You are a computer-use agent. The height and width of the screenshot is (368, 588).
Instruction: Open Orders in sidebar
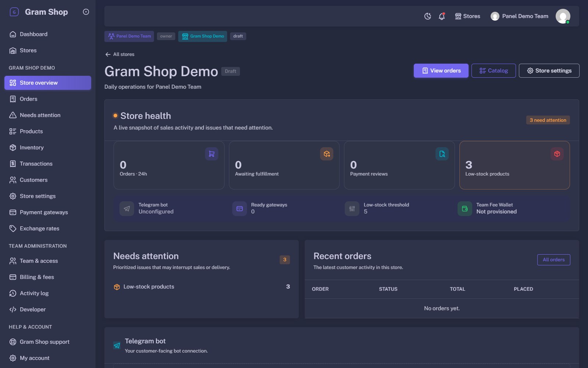point(48,99)
